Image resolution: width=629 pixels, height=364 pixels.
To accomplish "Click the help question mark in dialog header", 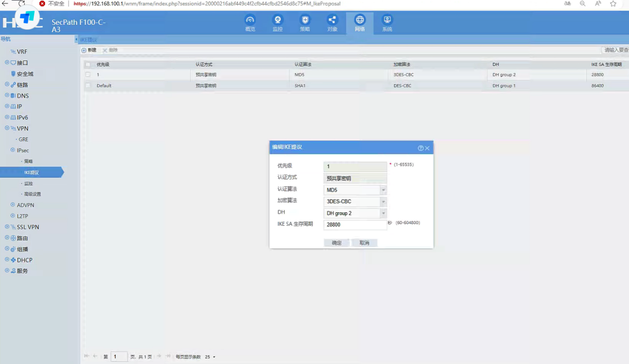I will (x=421, y=148).
